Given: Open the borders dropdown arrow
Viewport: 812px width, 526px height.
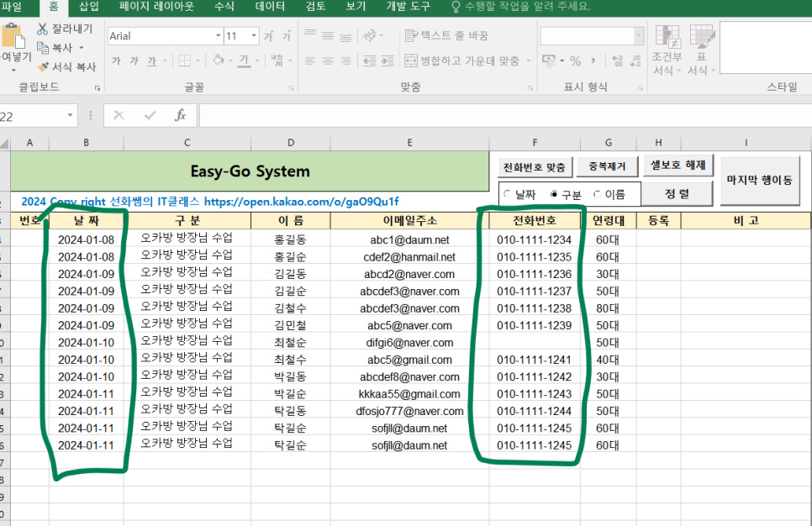Looking at the screenshot, I should tap(198, 61).
